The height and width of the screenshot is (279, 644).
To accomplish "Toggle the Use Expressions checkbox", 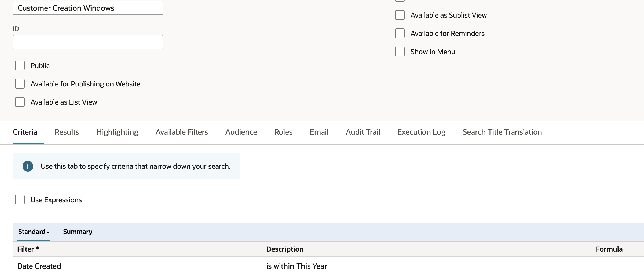I will click(x=20, y=200).
